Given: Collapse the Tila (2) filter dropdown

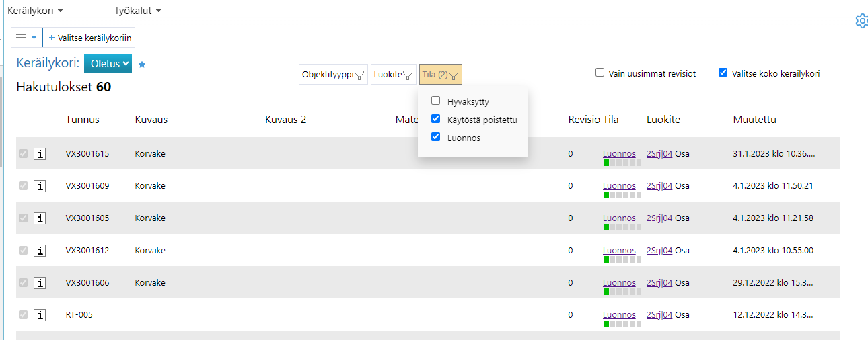Looking at the screenshot, I should point(440,75).
